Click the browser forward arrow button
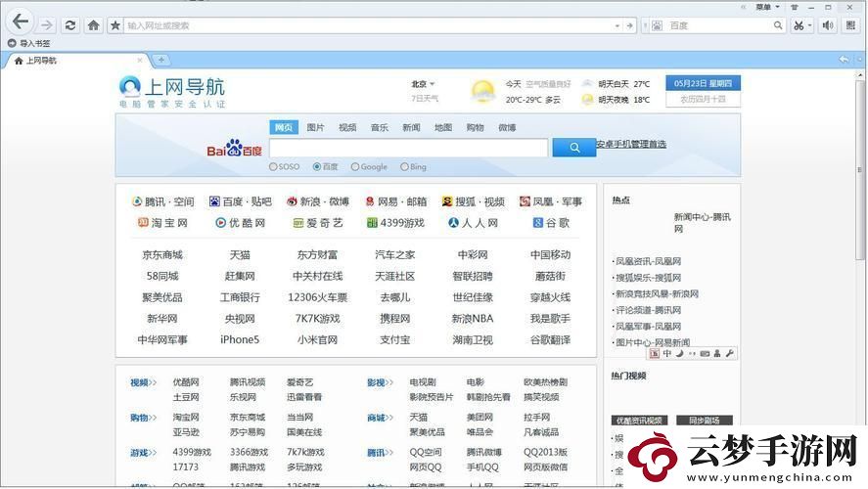Screen dimensions: 868x489 coord(47,24)
